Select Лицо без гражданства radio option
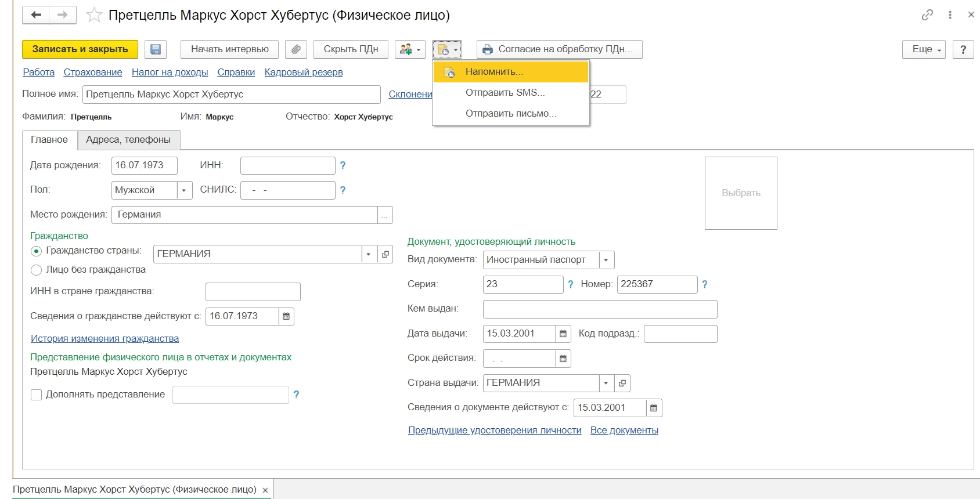980x499 pixels. point(37,270)
